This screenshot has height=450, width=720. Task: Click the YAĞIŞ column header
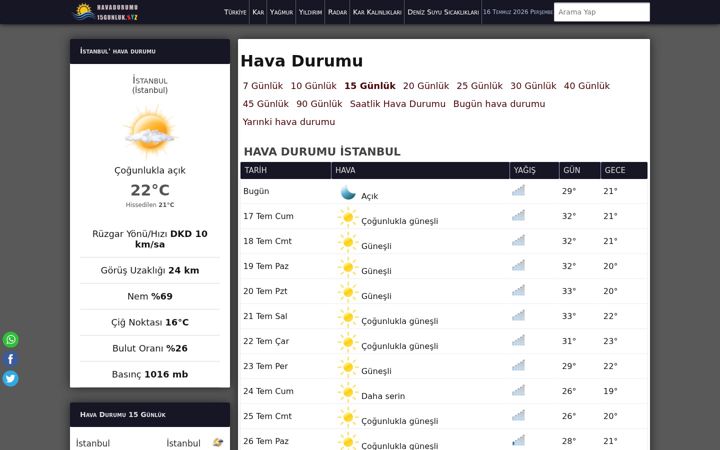pos(534,170)
